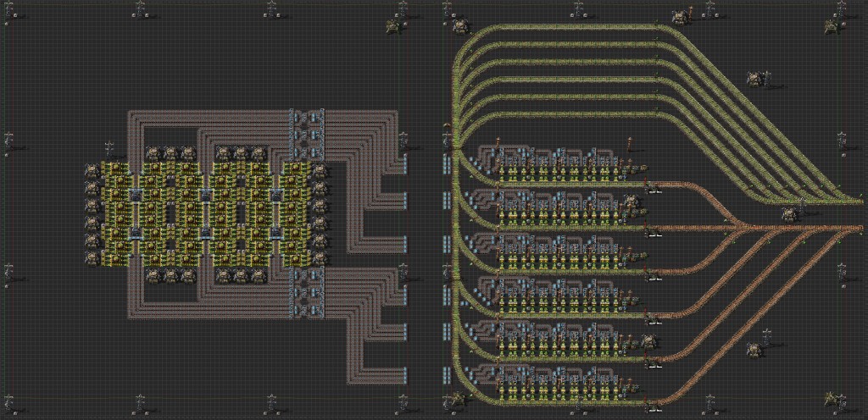Image resolution: width=868 pixels, height=420 pixels.
Task: Select the structure at top-right of the left blueprint
Action: click(393, 25)
